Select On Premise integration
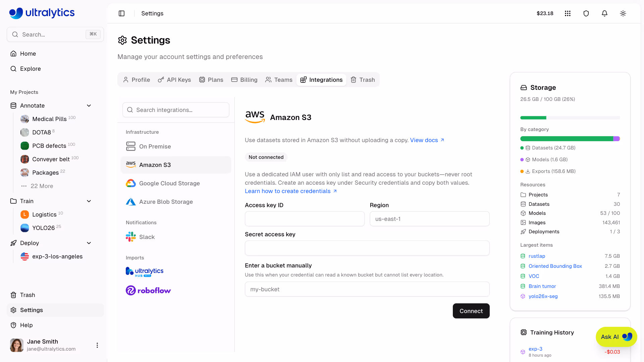This screenshot has height=362, width=644. click(176, 146)
